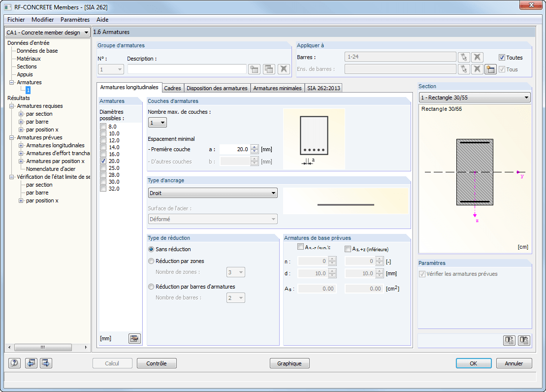The image size is (546, 392).
Task: Click the Annuler button
Action: [x=514, y=363]
